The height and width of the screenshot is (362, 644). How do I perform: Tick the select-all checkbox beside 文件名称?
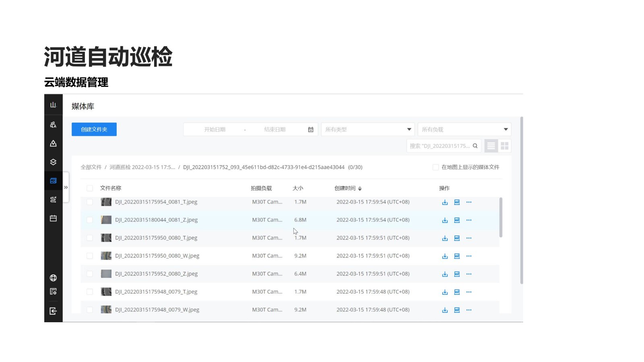click(x=90, y=188)
